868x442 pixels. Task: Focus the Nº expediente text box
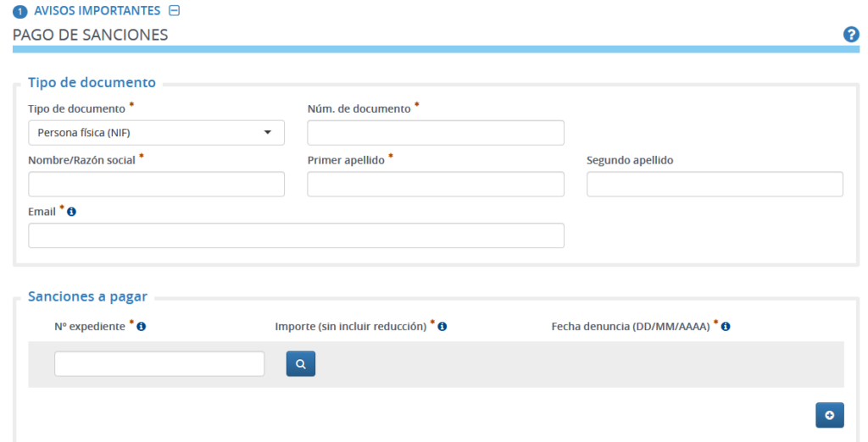159,364
